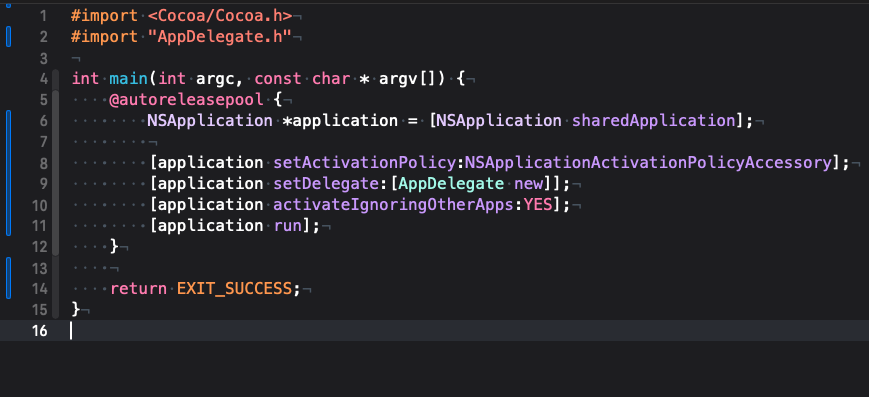Click line number 14 in gutter

(x=39, y=289)
